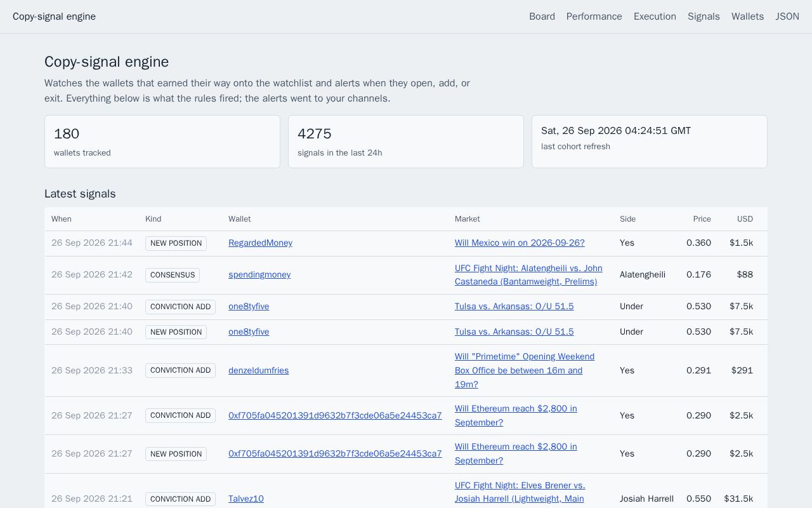Open wallet Talvez10

246,499
